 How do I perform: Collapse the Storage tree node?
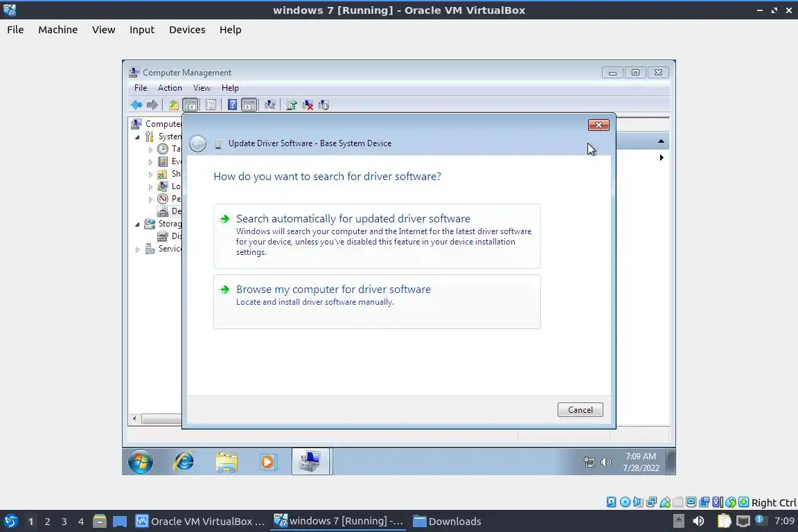137,224
